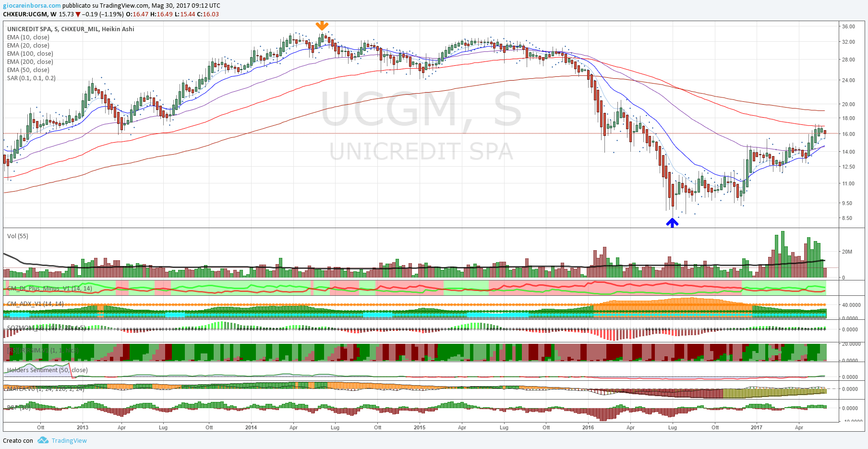Click the 2017 label on time axis
Image resolution: width=868 pixels, height=449 pixels.
click(x=757, y=427)
